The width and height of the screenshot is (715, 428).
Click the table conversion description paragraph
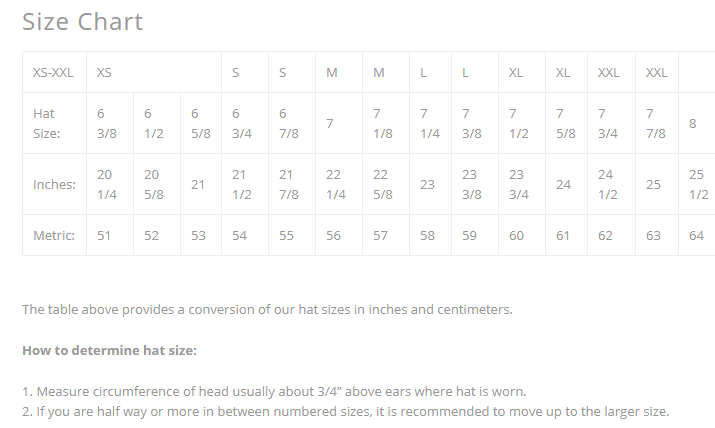tap(267, 309)
